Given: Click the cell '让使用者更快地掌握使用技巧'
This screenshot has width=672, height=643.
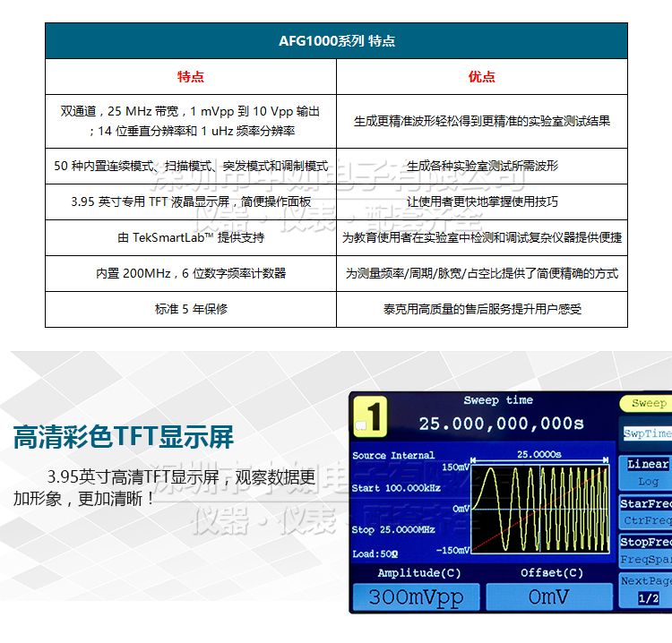Looking at the screenshot, I should pyautogui.click(x=482, y=201).
